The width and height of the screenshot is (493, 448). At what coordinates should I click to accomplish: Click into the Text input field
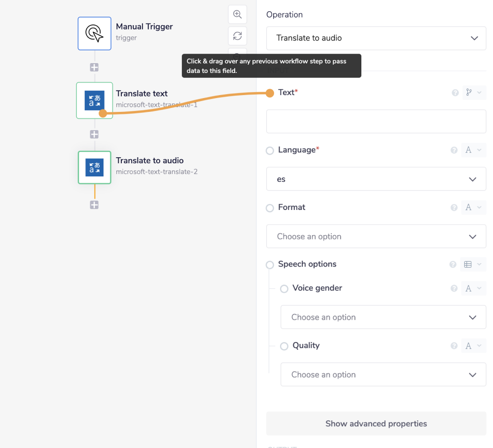pos(376,121)
